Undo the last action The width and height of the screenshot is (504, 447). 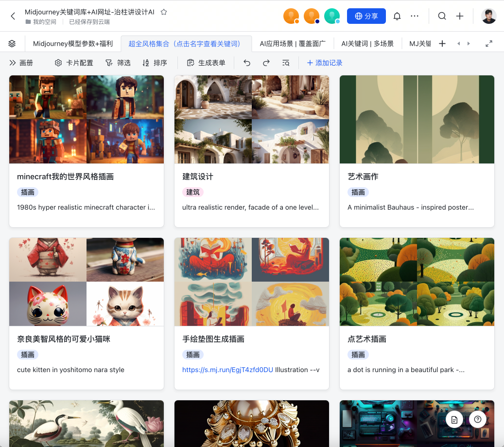click(247, 63)
